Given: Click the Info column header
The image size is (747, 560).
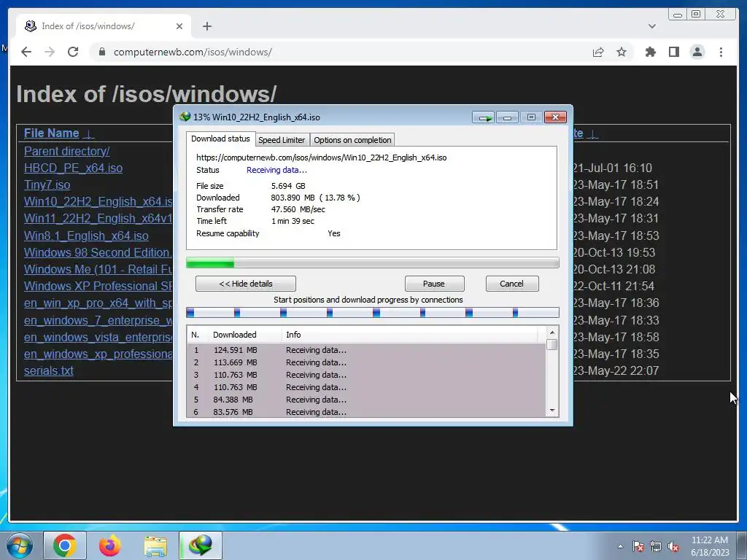Looking at the screenshot, I should (x=410, y=335).
